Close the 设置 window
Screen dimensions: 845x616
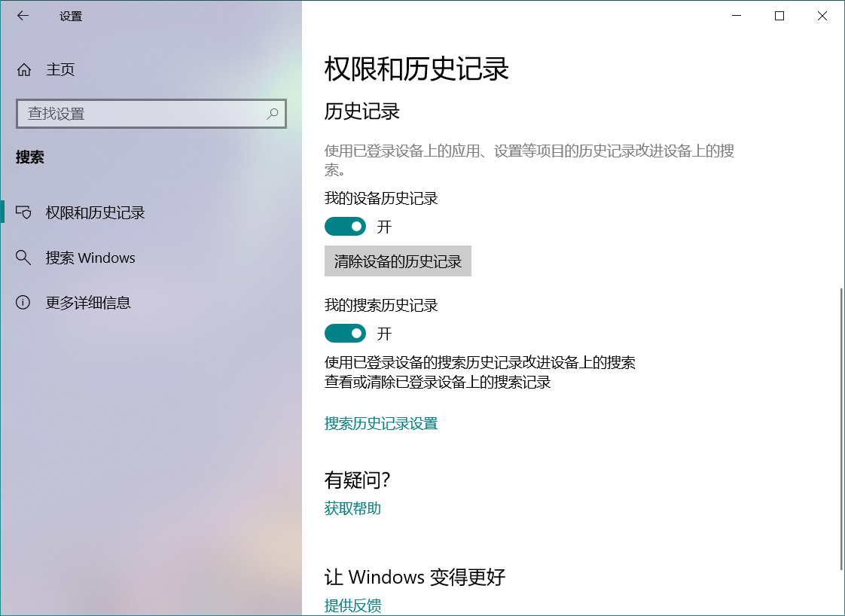coord(822,16)
